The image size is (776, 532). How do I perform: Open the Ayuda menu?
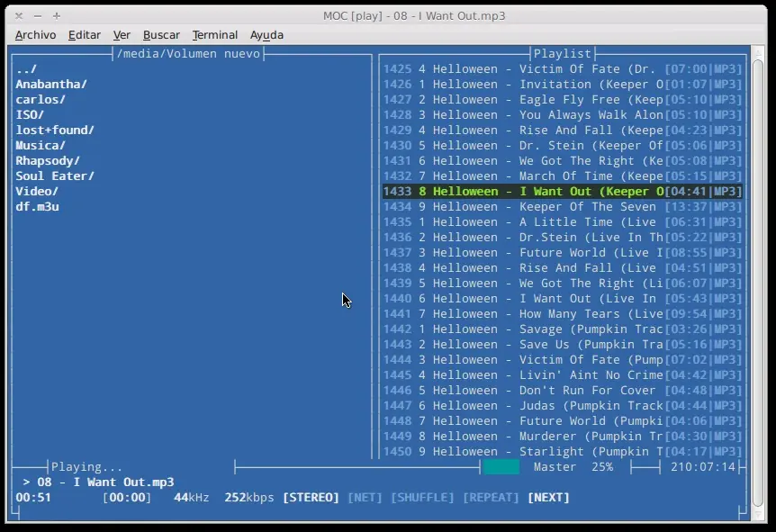[x=266, y=35]
